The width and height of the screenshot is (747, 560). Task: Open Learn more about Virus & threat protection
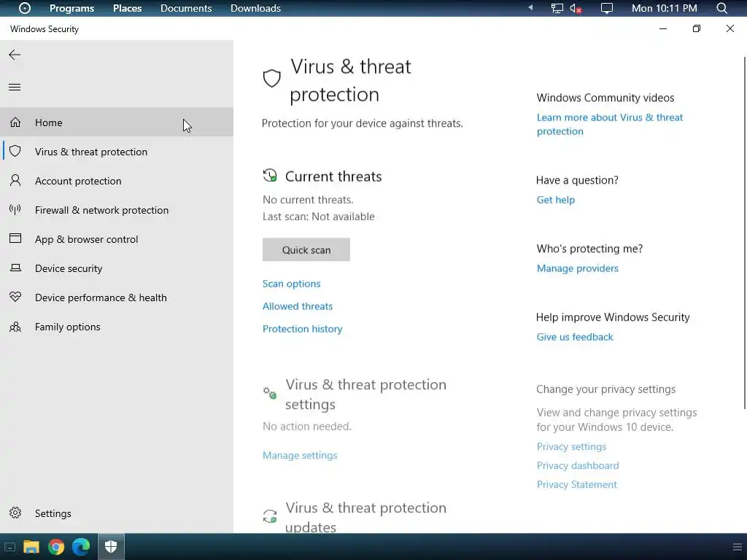pos(610,124)
